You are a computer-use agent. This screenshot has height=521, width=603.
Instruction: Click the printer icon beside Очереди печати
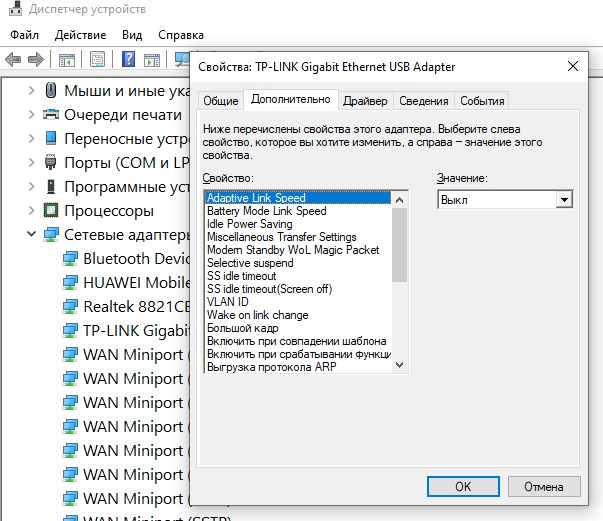[51, 114]
